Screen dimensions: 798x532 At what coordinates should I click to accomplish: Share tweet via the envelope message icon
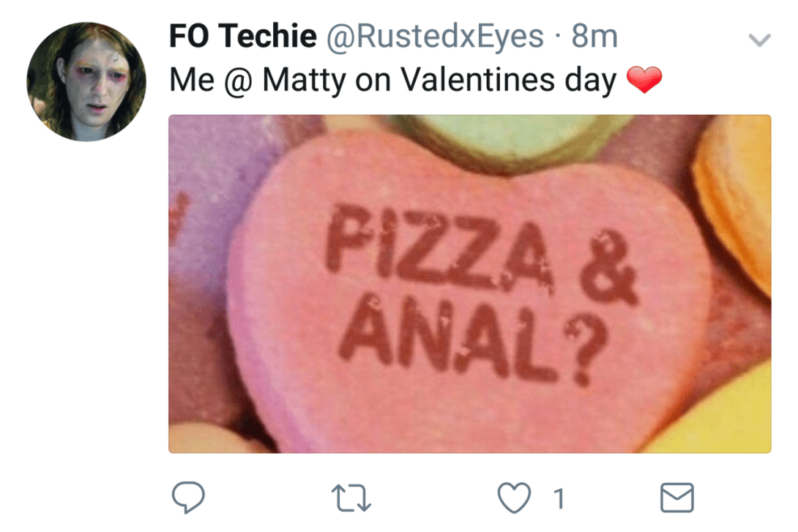(x=676, y=498)
